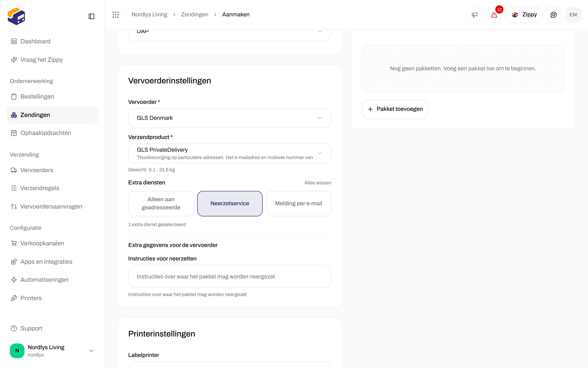Viewport: 588px width, 368px height.
Task: Click the Instructies voor neerzetten input field
Action: click(230, 276)
